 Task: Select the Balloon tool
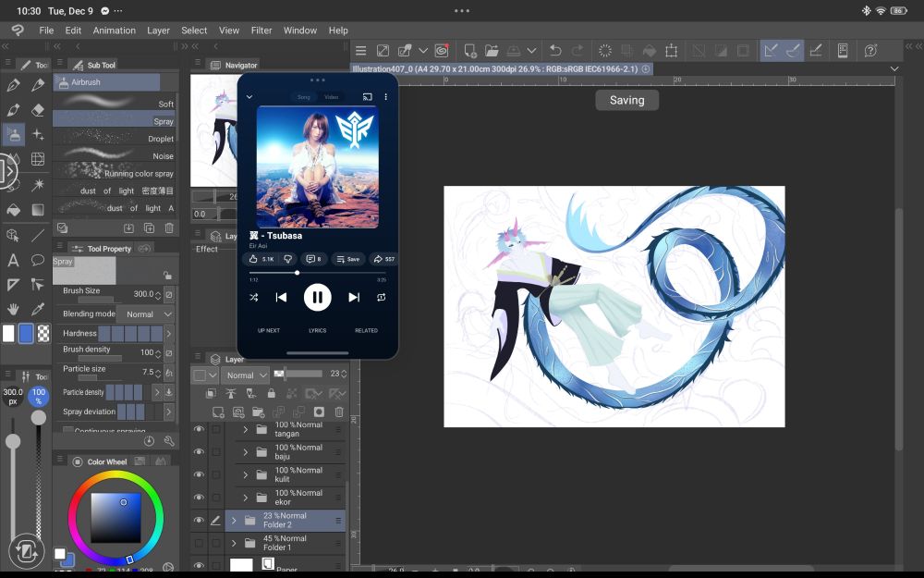(38, 260)
